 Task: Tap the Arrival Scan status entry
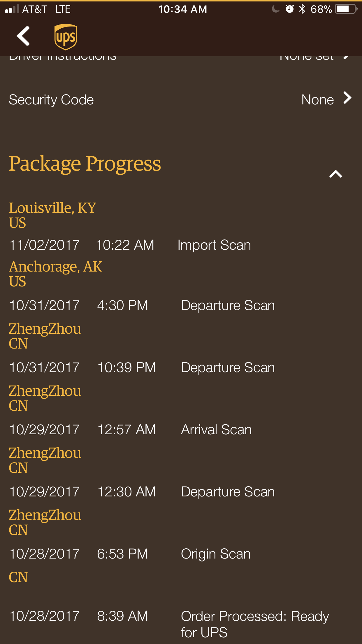coord(216,430)
